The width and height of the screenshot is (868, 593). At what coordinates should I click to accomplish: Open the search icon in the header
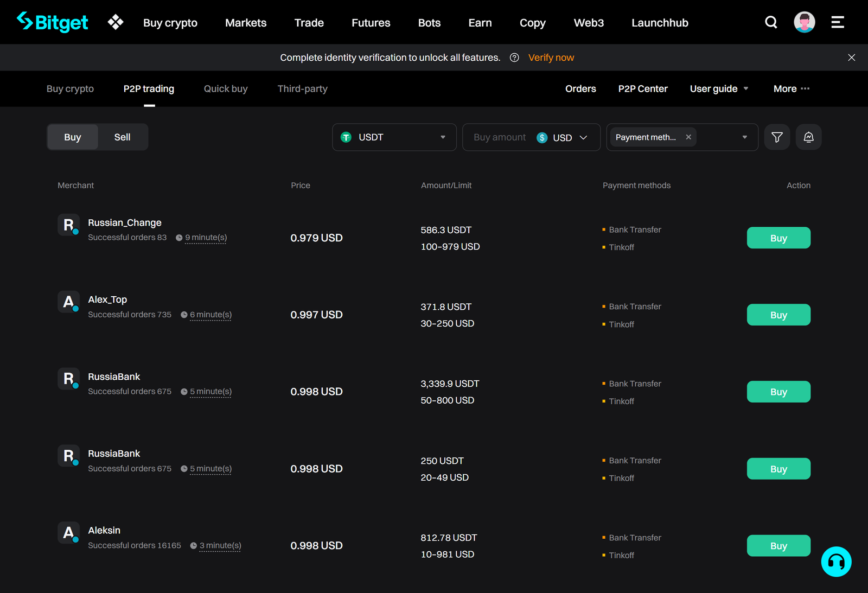(x=771, y=22)
